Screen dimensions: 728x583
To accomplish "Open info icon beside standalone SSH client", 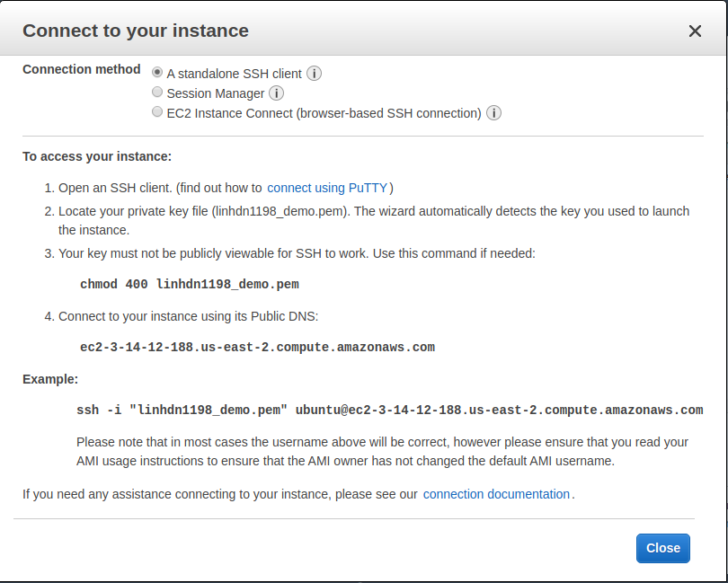I will pos(315,74).
